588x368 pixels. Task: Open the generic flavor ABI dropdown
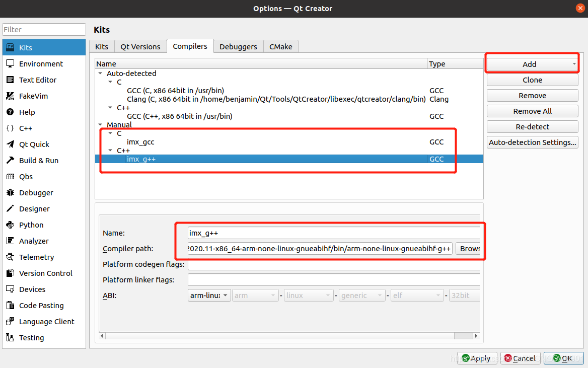(x=362, y=296)
